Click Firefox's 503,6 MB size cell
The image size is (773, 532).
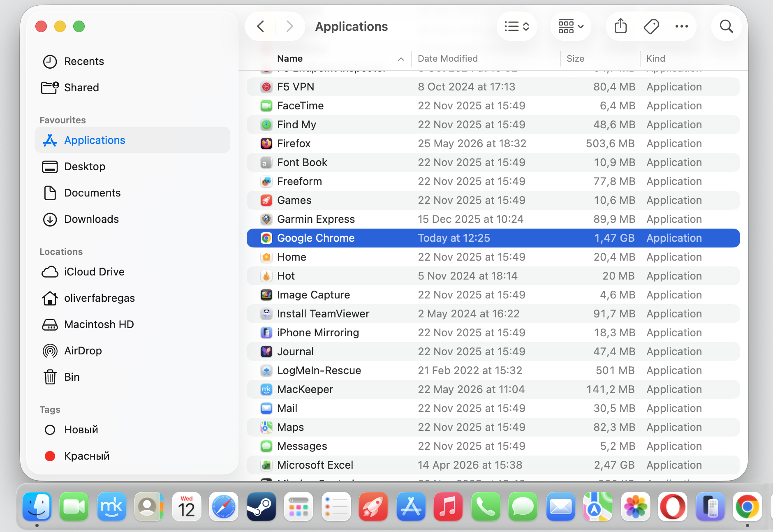tap(610, 143)
